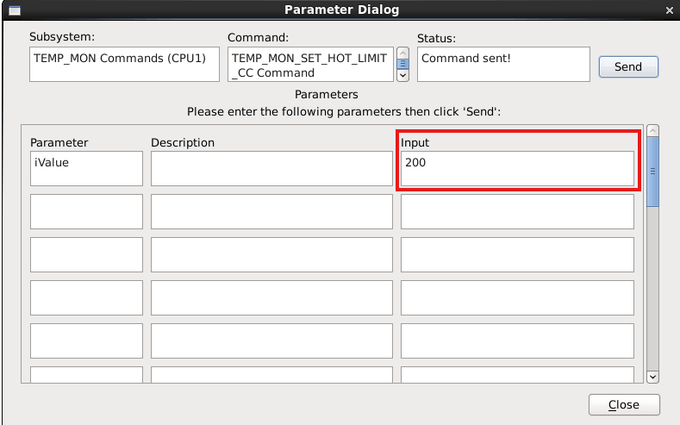Click the Command box scroll up arrow
This screenshot has height=425, width=680.
point(403,53)
